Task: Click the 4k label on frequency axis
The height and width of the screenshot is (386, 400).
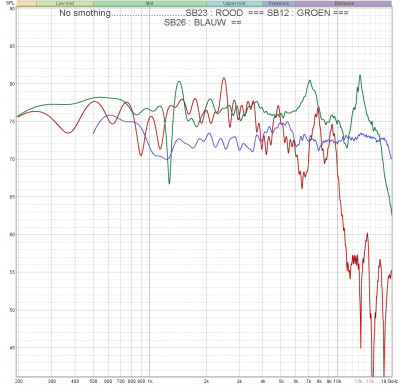Action: point(263,381)
